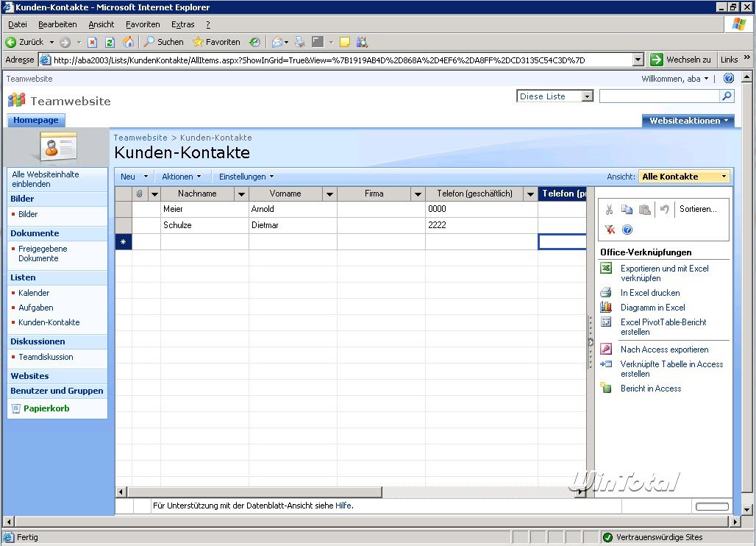Screen dimensions: 756x546
Task: Click the Teamwebsite breadcrumb link
Action: [x=140, y=138]
